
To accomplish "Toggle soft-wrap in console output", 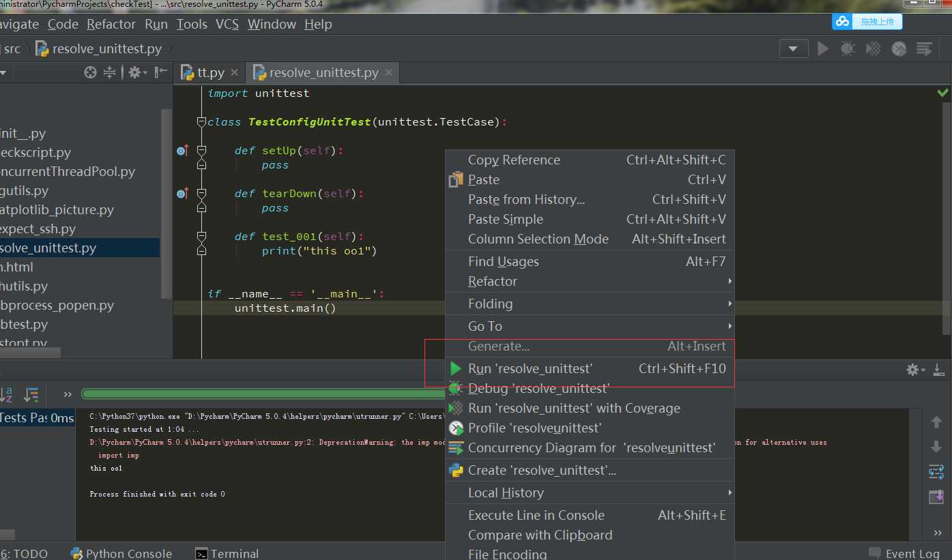I will pos(936,472).
